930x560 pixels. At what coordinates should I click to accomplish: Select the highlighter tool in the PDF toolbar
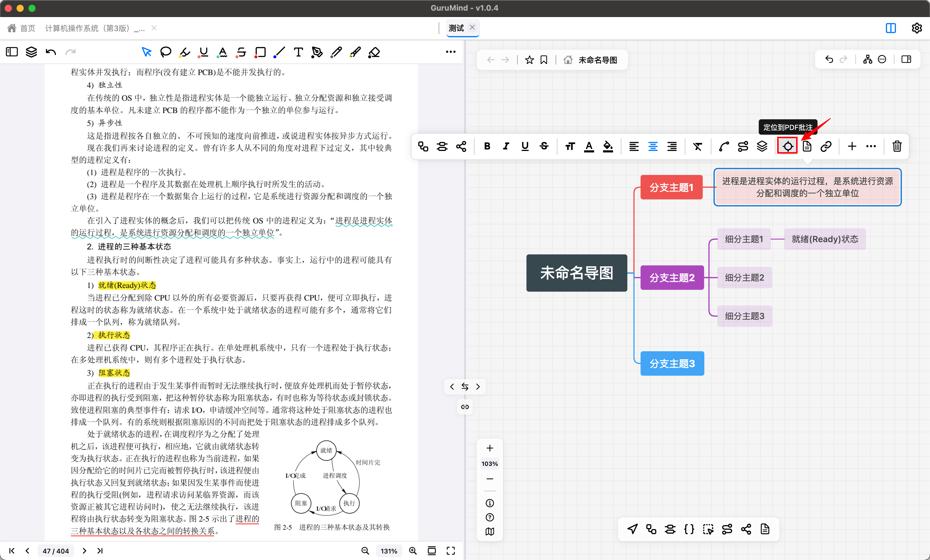(x=184, y=52)
